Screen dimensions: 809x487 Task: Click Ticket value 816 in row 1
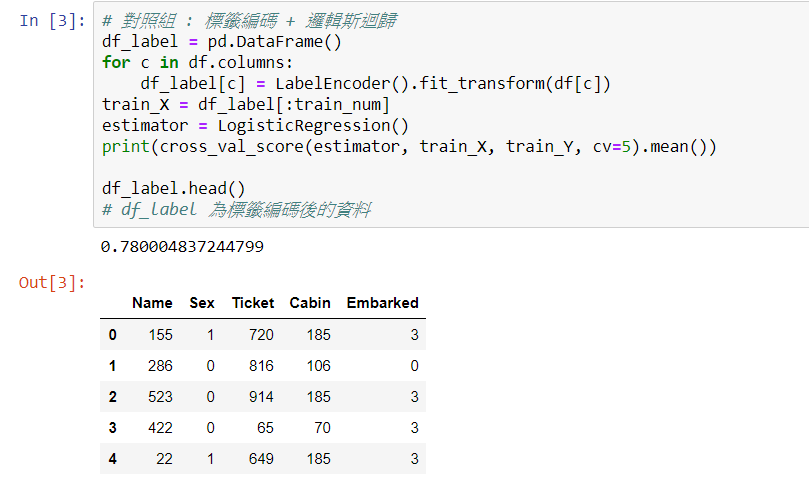pyautogui.click(x=261, y=366)
